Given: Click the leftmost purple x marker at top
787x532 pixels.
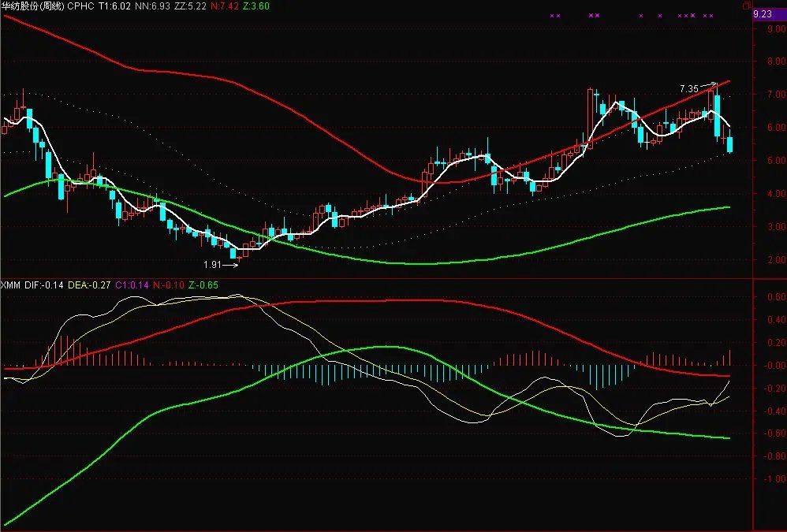Looking at the screenshot, I should [x=551, y=15].
